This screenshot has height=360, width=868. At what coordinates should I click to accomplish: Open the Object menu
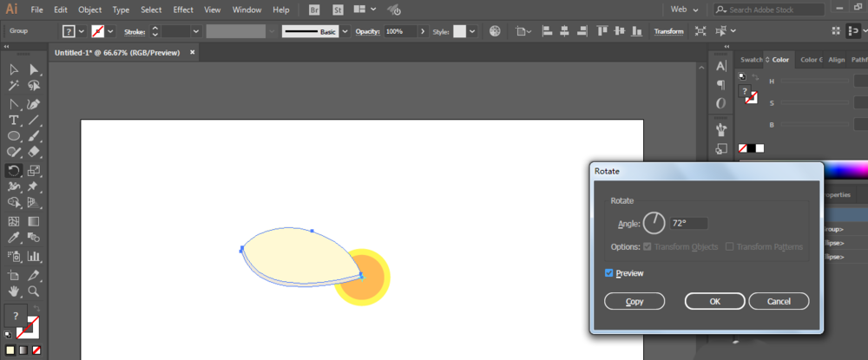pos(89,10)
